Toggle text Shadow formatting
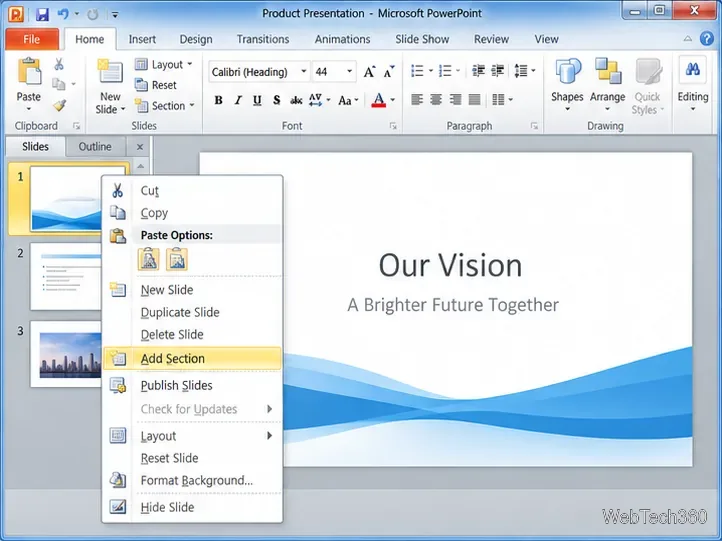This screenshot has height=541, width=722. [276, 100]
